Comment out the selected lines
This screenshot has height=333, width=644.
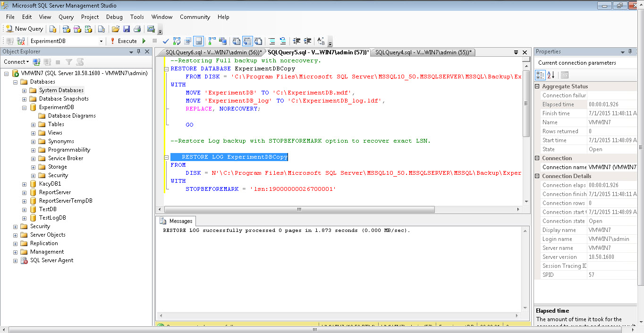click(271, 41)
